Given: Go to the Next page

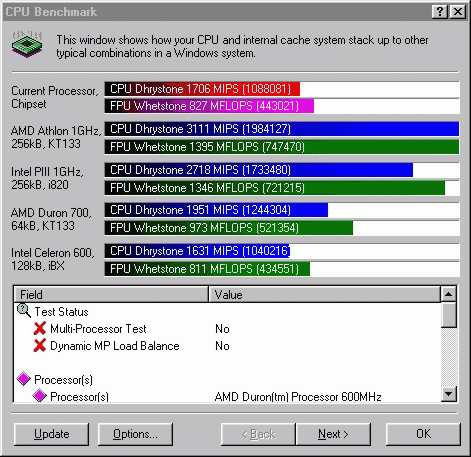Looking at the screenshot, I should [333, 434].
